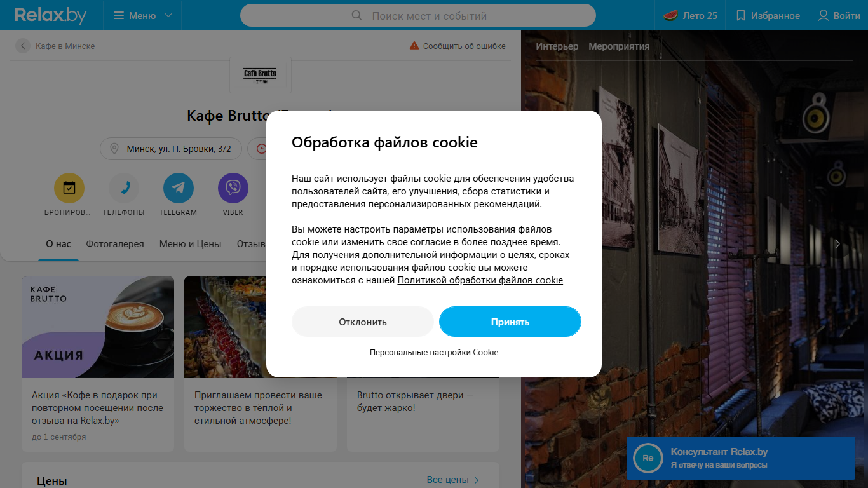
Task: Read Акция «Кофе в подарок» offer text
Action: pos(98,408)
